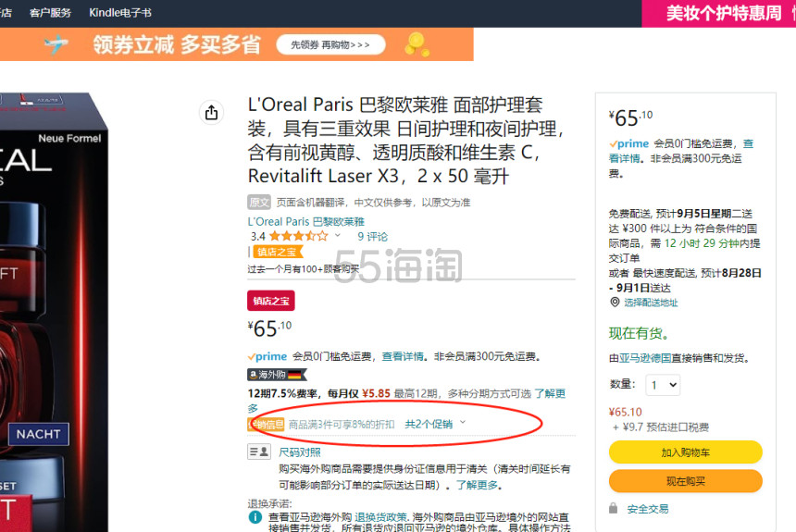Open L'Oreal Paris 巴黎欧莱雅 brand link

305,221
